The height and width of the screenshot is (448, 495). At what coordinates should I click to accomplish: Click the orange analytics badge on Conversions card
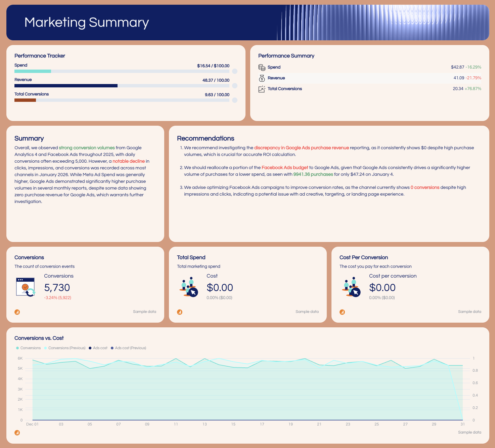17,312
